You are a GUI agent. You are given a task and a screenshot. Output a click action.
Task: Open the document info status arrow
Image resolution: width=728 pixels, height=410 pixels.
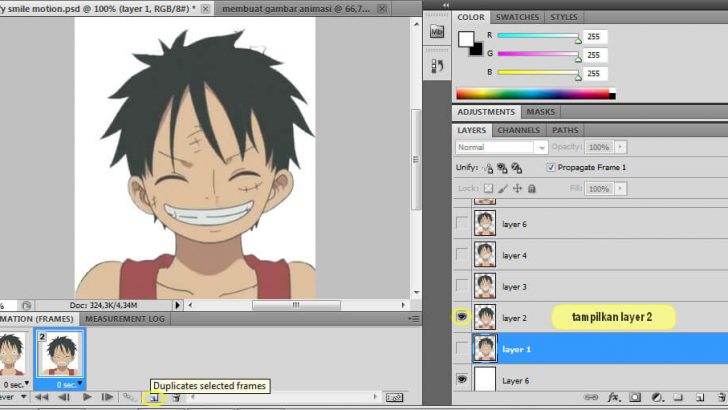tap(177, 306)
